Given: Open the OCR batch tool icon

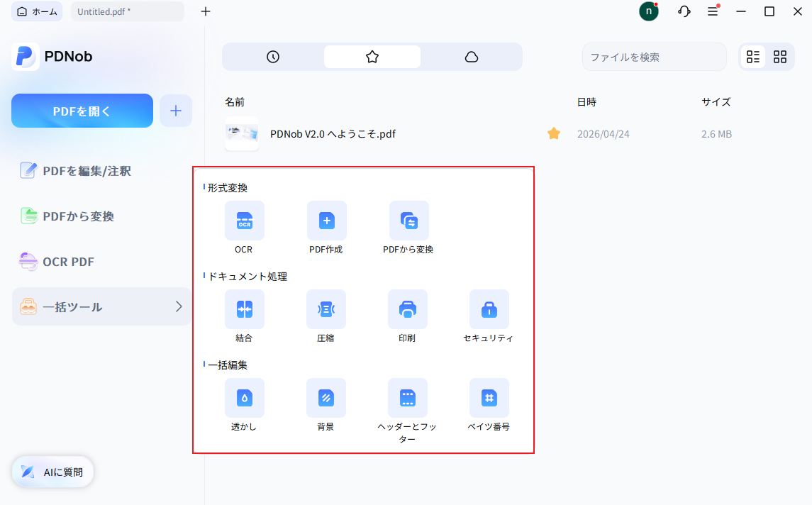Looking at the screenshot, I should tap(245, 221).
